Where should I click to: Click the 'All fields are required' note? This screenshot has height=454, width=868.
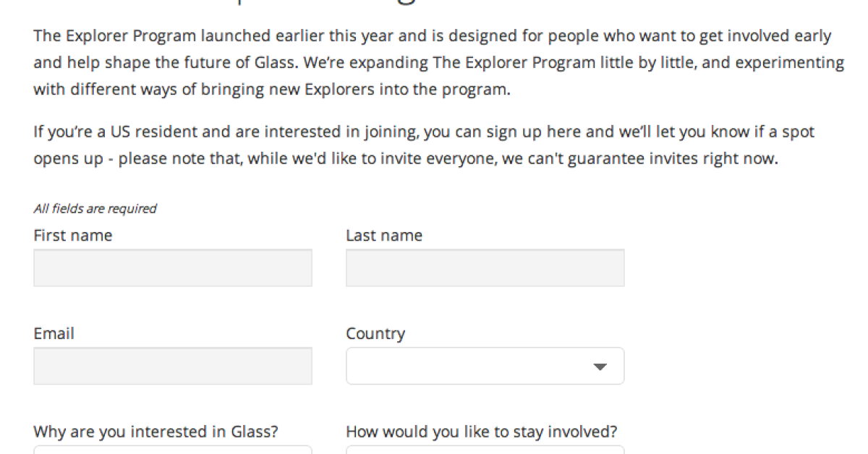click(x=95, y=209)
